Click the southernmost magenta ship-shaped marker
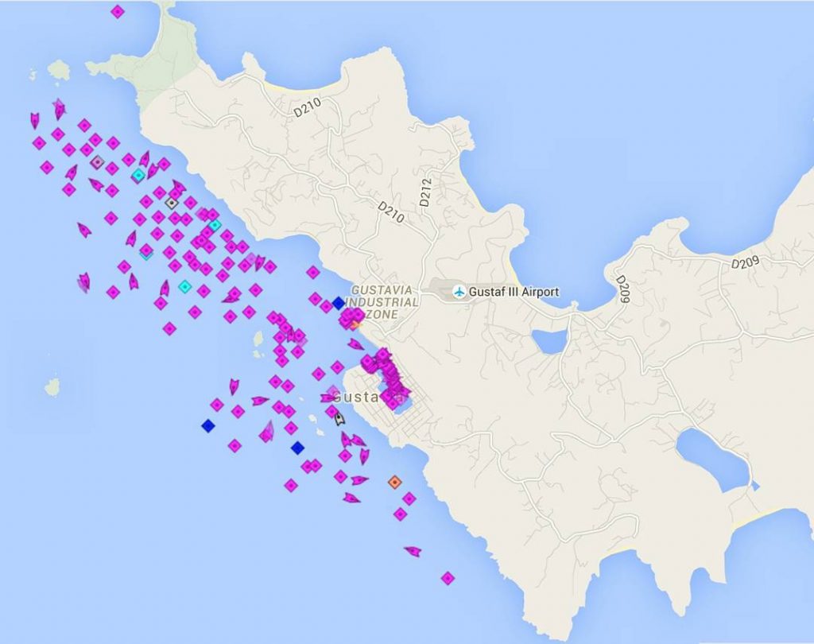814x644 pixels. tap(412, 550)
